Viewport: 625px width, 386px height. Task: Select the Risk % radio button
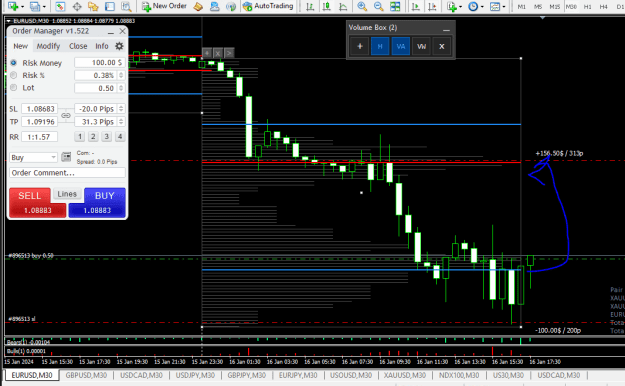[x=14, y=75]
